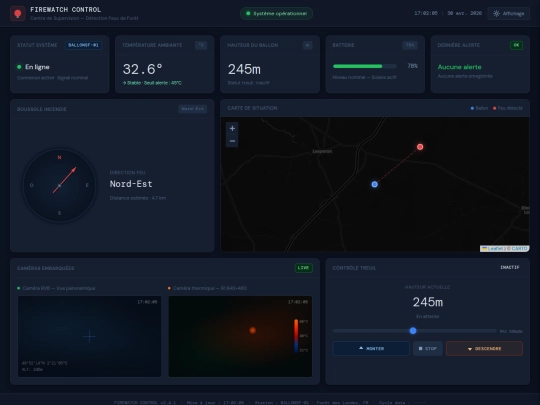This screenshot has width=540, height=405.
Task: Click the OK badge on last alert card
Action: (x=516, y=45)
